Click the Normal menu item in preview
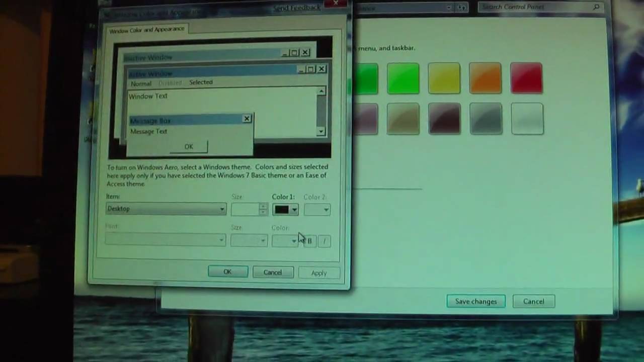 141,83
